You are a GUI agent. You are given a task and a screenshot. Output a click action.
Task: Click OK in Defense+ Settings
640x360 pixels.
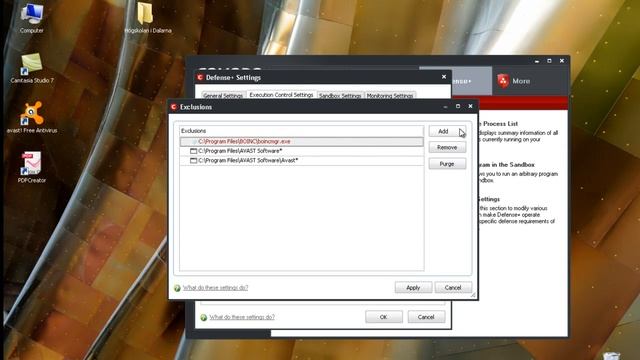point(384,317)
